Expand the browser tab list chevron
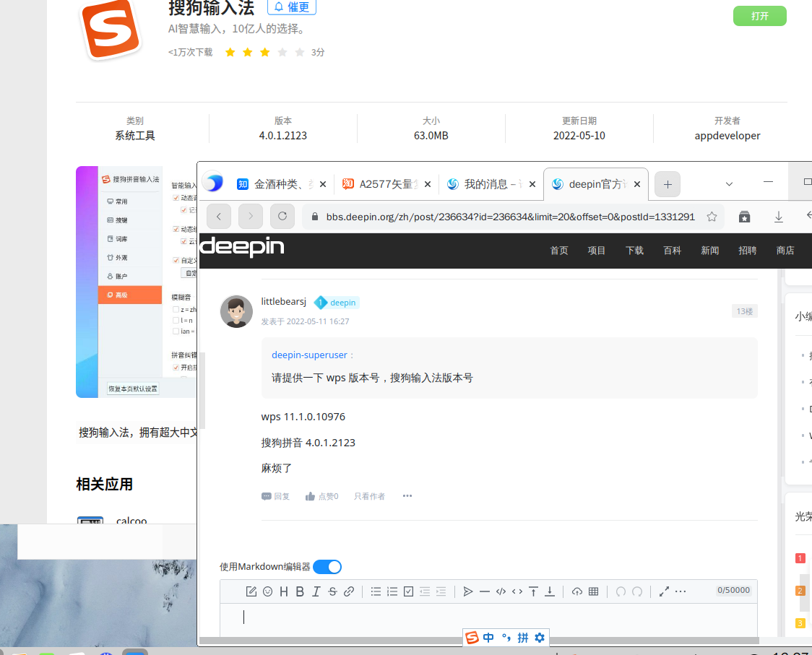812x655 pixels. click(729, 184)
